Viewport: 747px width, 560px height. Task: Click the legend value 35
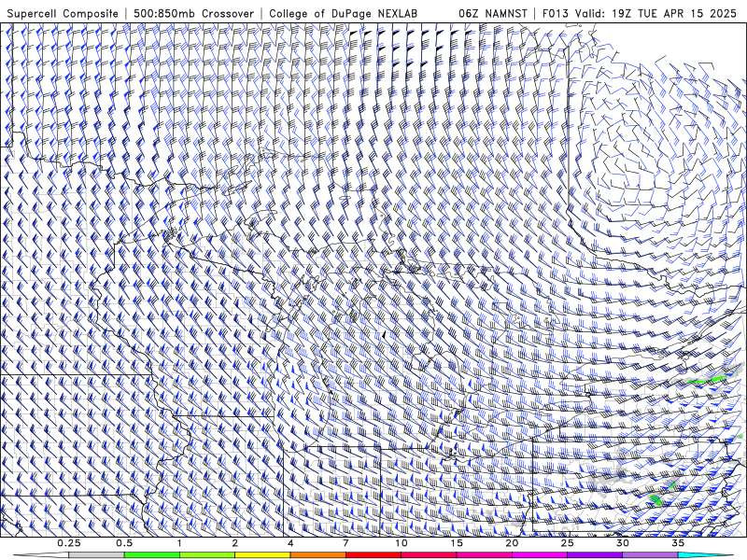(x=678, y=543)
